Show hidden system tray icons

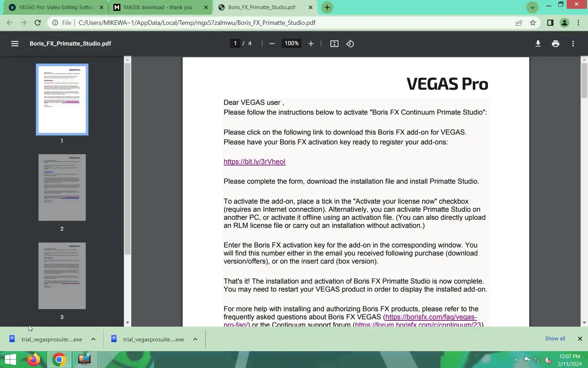point(516,360)
